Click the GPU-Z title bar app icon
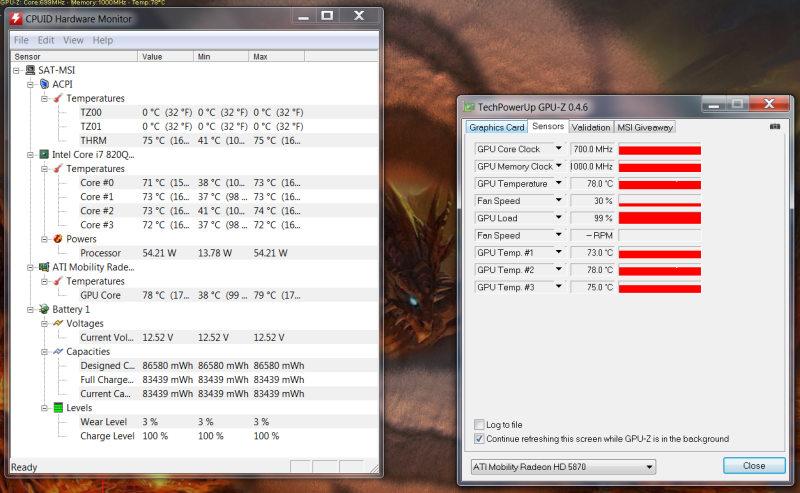800x493 pixels. pyautogui.click(x=469, y=107)
